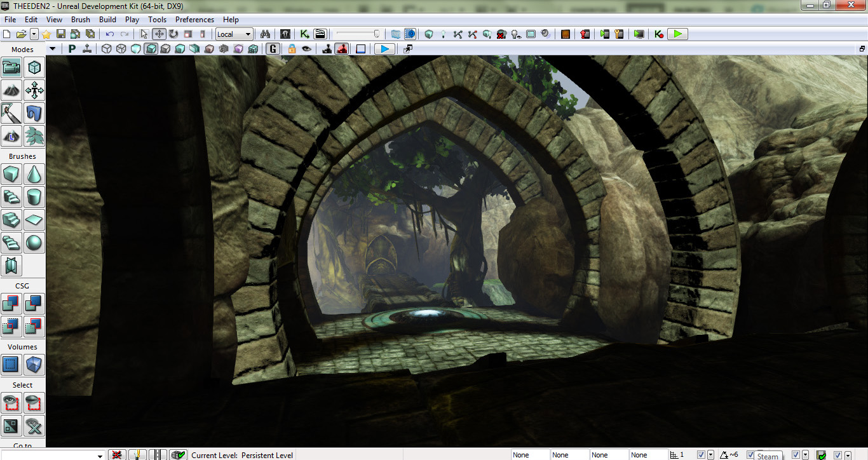Screen dimensions: 868x460
Task: Toggle show flags with viewport eye icon
Action: pos(306,49)
